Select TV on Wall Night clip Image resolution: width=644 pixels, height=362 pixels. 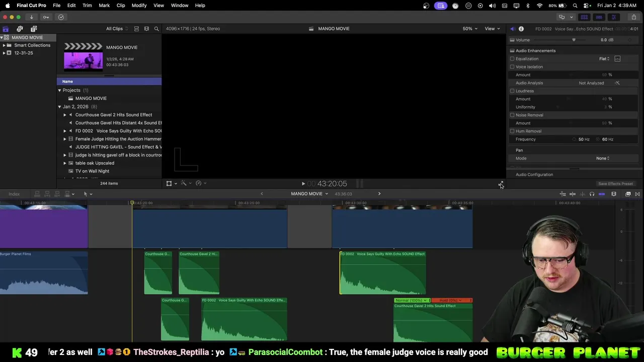(92, 171)
